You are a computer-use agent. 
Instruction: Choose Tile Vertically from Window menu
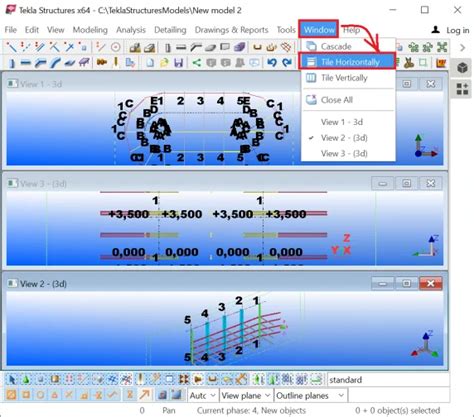click(348, 78)
